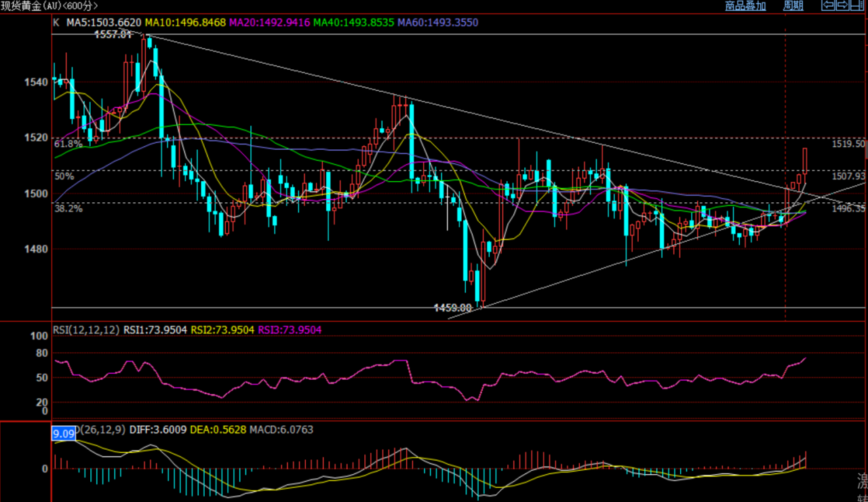Click the 50% Fibonacci level label
Image resolution: width=868 pixels, height=502 pixels.
click(x=64, y=176)
